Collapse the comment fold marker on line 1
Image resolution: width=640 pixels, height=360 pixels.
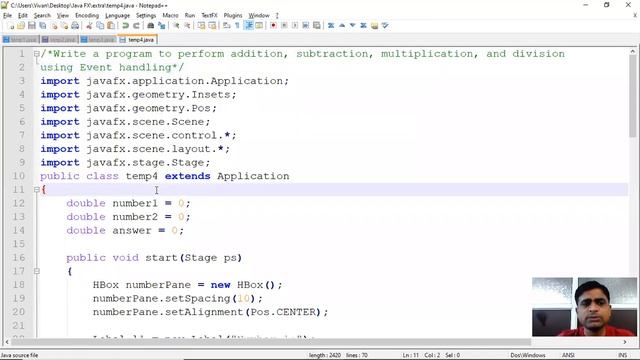click(37, 54)
